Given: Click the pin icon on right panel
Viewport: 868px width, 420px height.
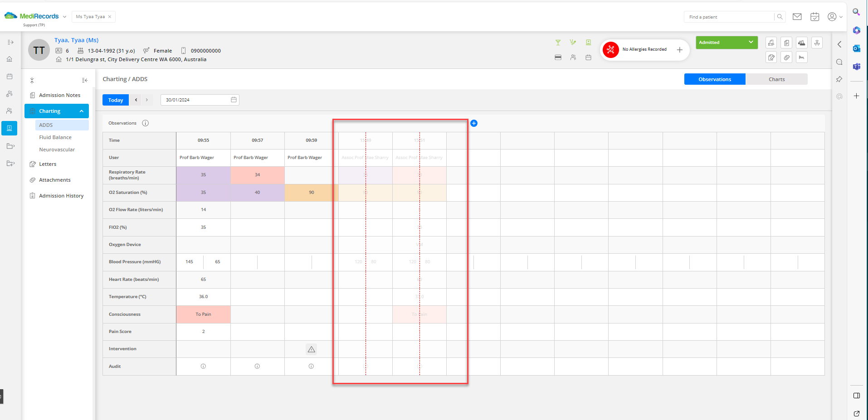Looking at the screenshot, I should (839, 79).
